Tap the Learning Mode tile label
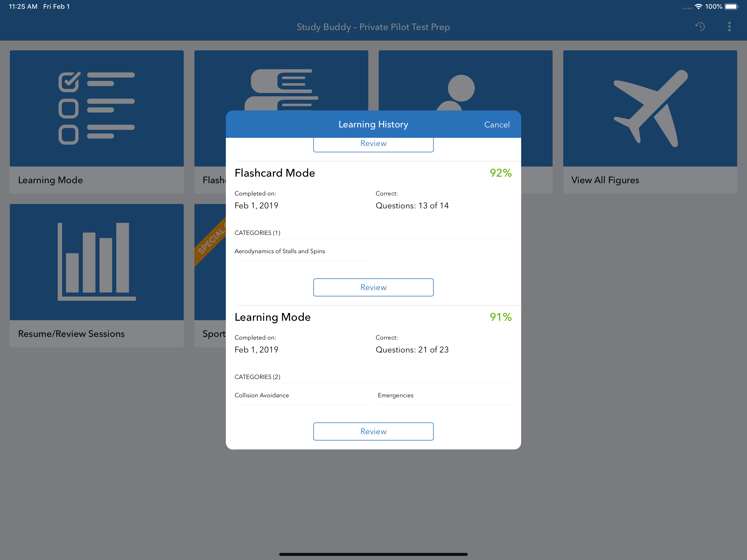 pyautogui.click(x=50, y=180)
